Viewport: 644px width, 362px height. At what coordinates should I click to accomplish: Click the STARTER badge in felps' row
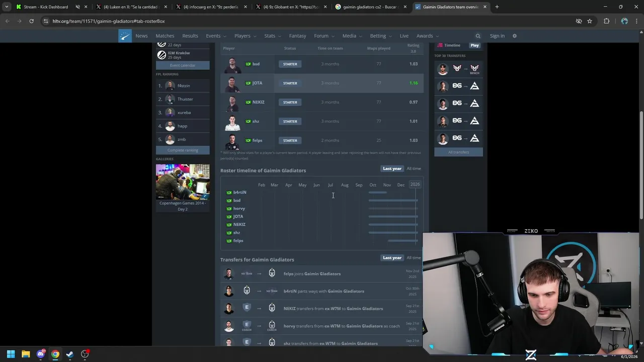click(x=290, y=140)
